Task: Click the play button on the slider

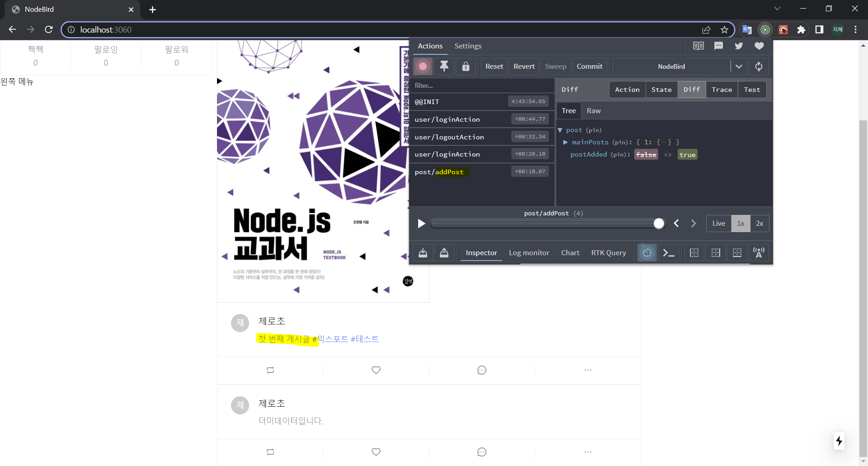Action: (x=421, y=223)
